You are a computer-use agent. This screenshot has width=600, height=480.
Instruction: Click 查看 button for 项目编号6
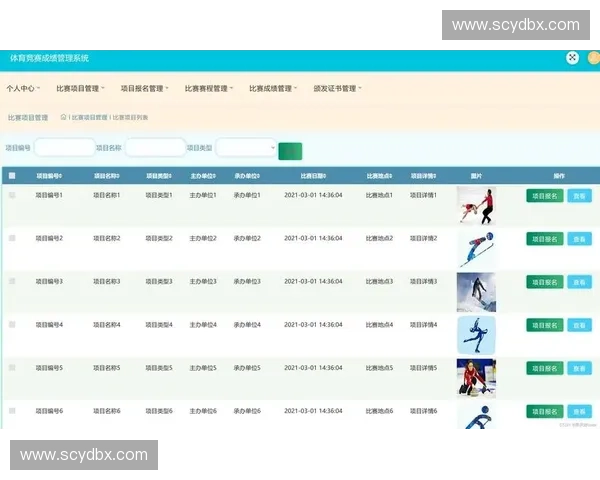(579, 412)
